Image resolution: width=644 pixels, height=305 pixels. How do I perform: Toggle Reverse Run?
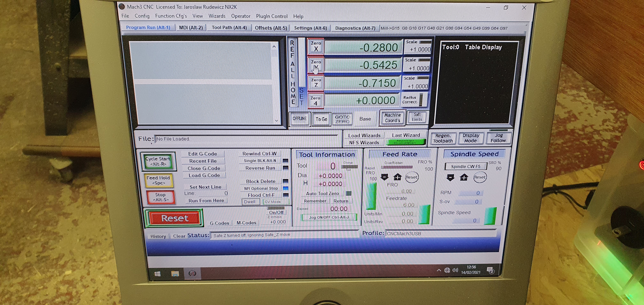[260, 168]
